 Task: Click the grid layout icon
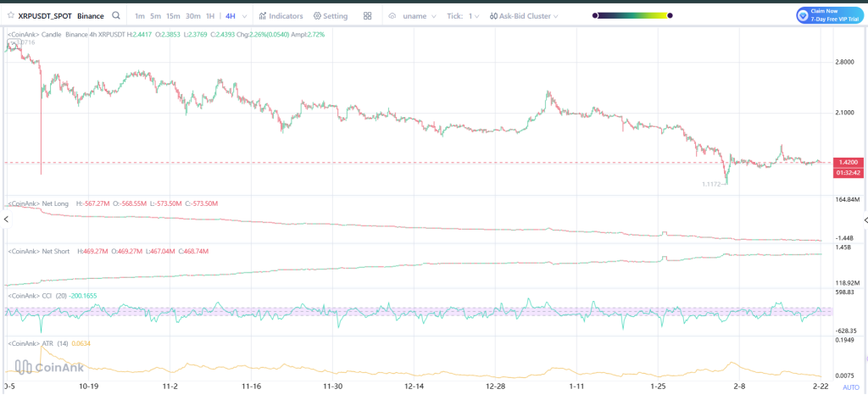[x=367, y=15]
